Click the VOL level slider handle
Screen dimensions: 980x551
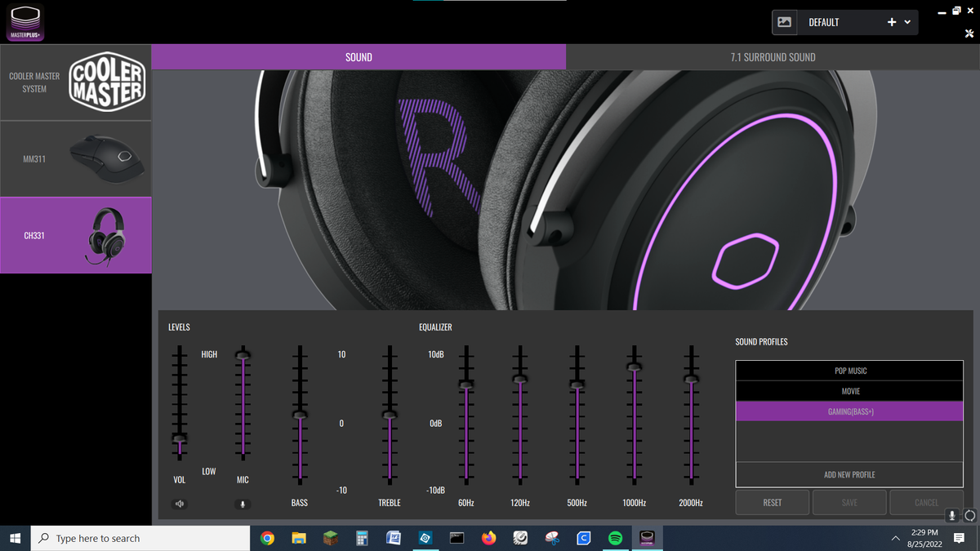[180, 438]
